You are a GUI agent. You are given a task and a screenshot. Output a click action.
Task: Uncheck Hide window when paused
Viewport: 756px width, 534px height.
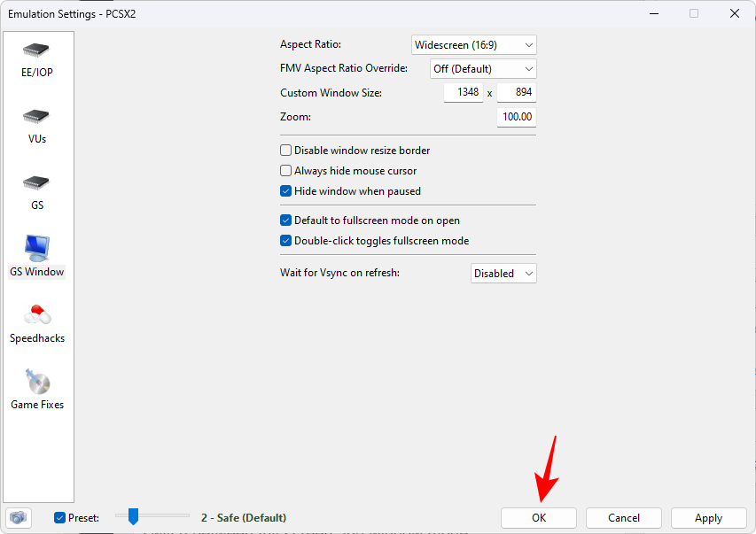pyautogui.click(x=286, y=191)
